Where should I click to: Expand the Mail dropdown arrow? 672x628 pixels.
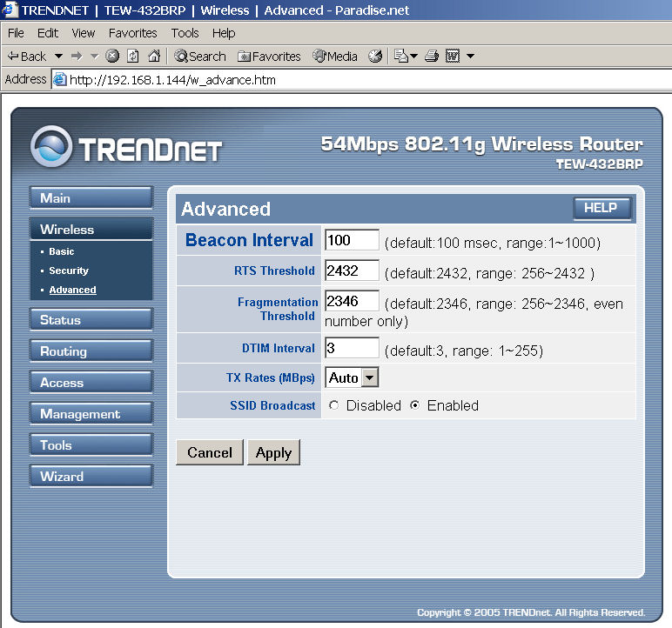coord(414,57)
